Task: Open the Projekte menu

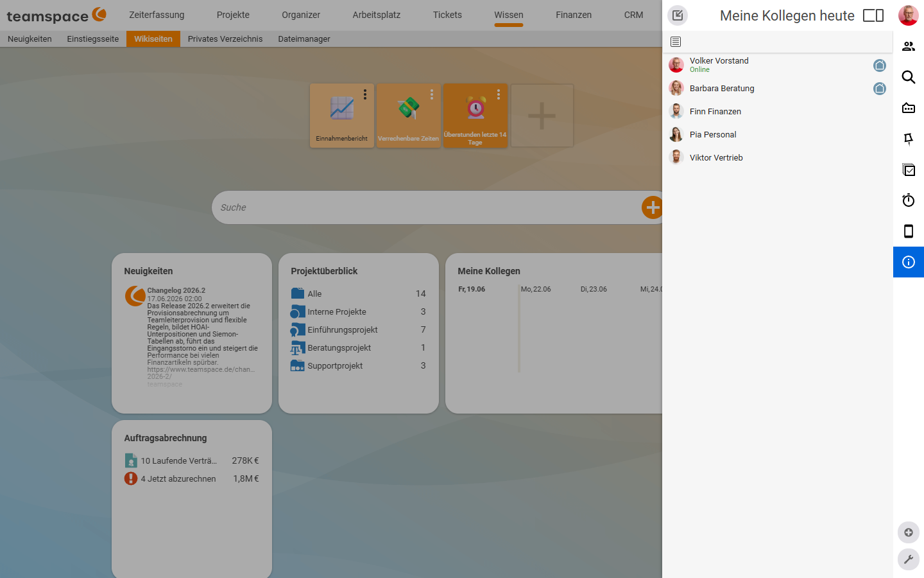Action: click(x=233, y=15)
